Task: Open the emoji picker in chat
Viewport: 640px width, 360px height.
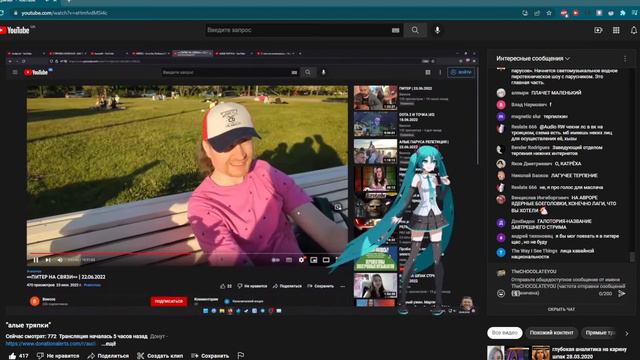Action: pyautogui.click(x=501, y=293)
